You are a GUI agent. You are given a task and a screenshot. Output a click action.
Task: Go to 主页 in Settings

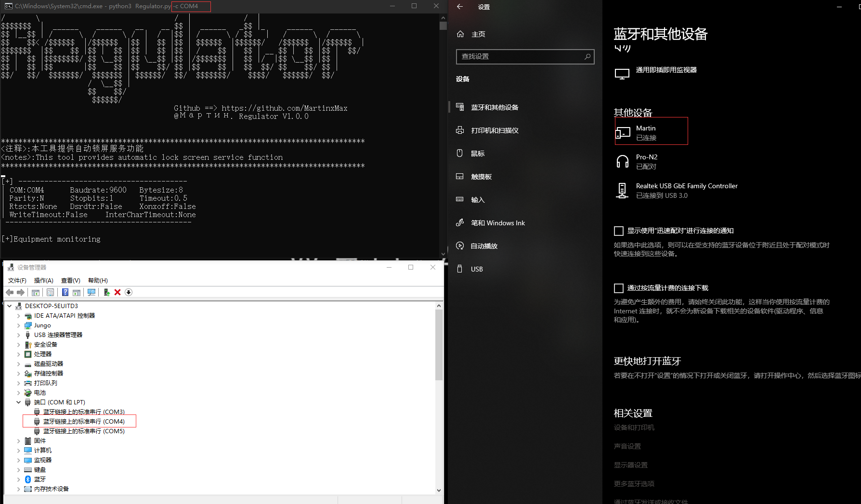[478, 34]
